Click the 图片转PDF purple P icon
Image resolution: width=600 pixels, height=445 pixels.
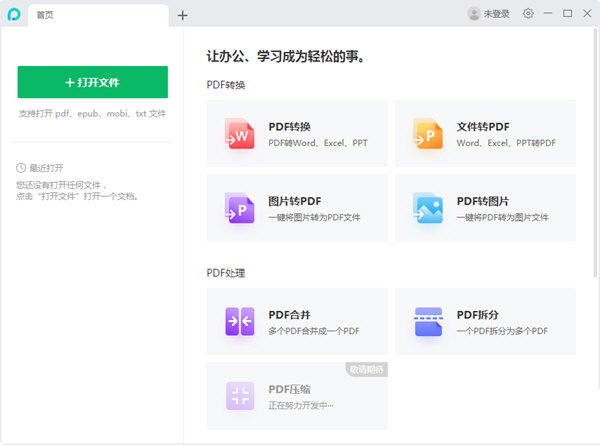(240, 208)
